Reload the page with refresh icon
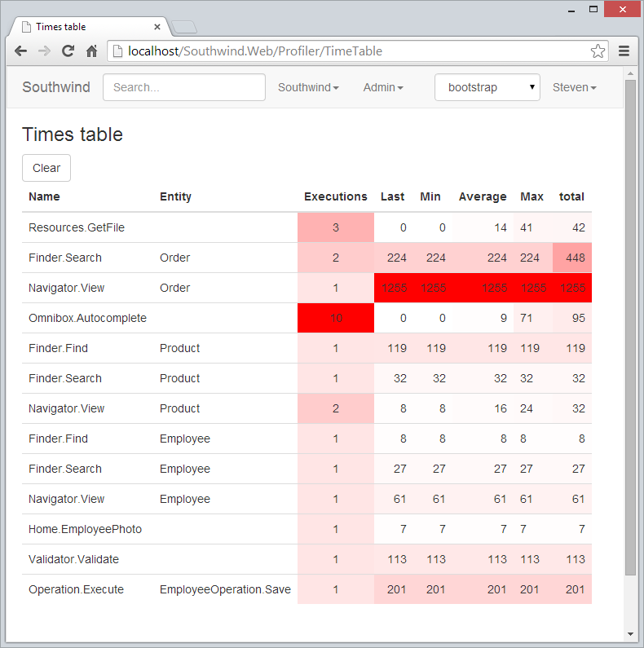Screen dimensions: 644x648 (68, 51)
